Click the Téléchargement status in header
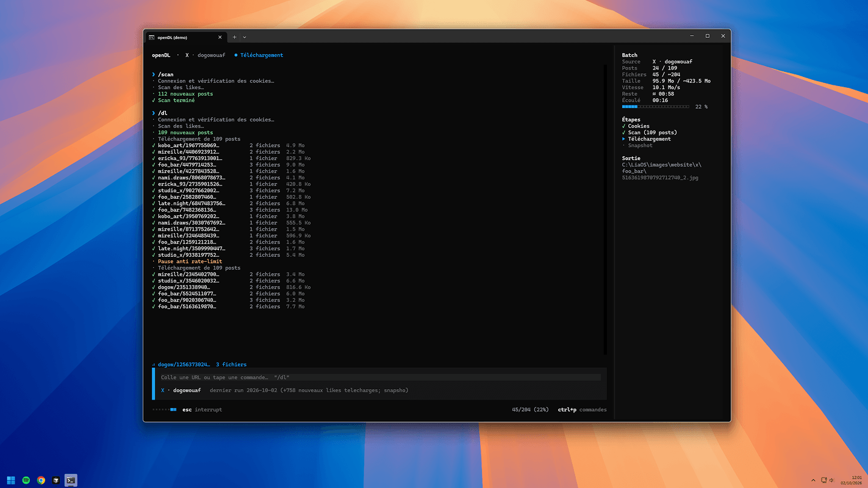The image size is (868, 488). pyautogui.click(x=259, y=55)
